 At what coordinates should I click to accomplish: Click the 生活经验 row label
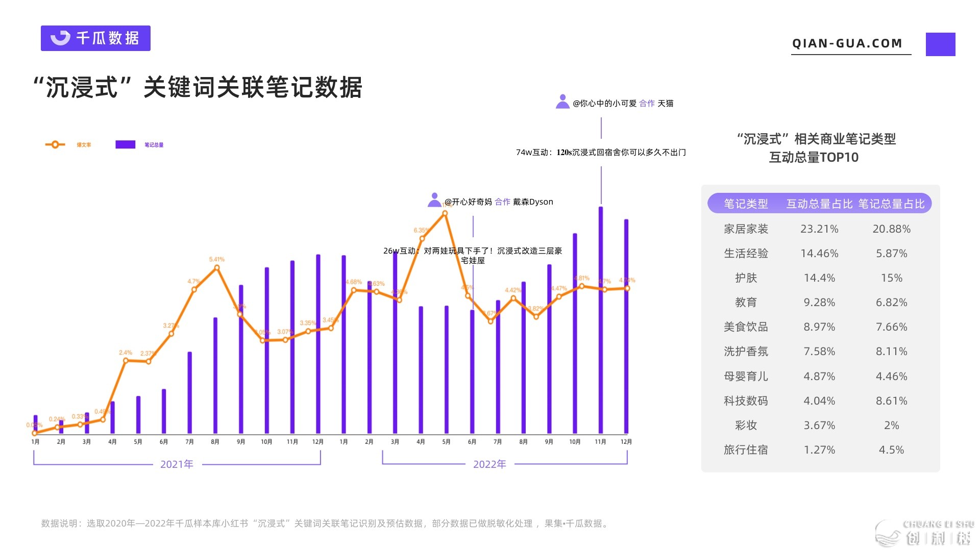point(746,254)
